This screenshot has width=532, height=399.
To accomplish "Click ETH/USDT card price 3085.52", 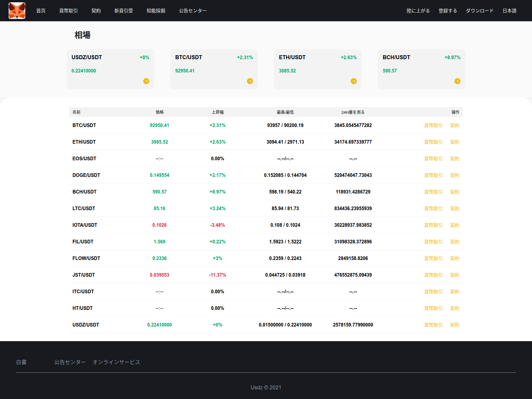I will pyautogui.click(x=287, y=71).
